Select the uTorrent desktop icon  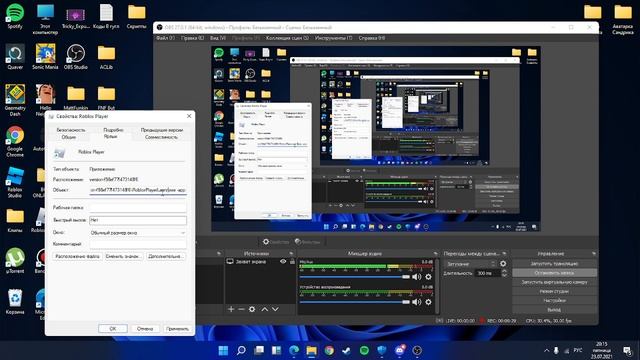[15, 260]
